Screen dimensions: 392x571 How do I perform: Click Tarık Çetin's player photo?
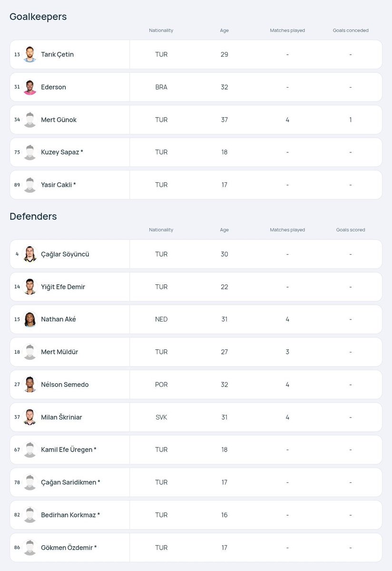point(30,54)
